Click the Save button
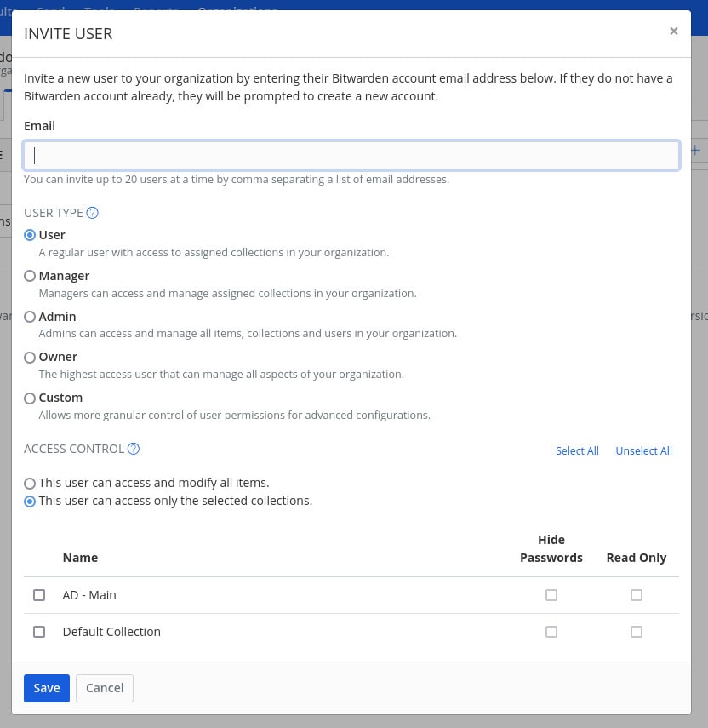The height and width of the screenshot is (728, 708). tap(47, 688)
